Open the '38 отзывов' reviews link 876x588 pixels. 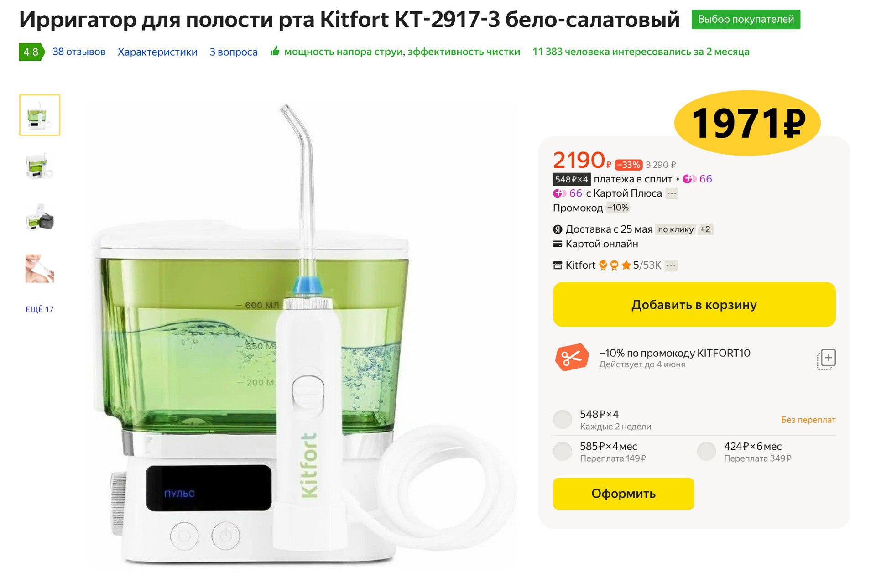[79, 52]
